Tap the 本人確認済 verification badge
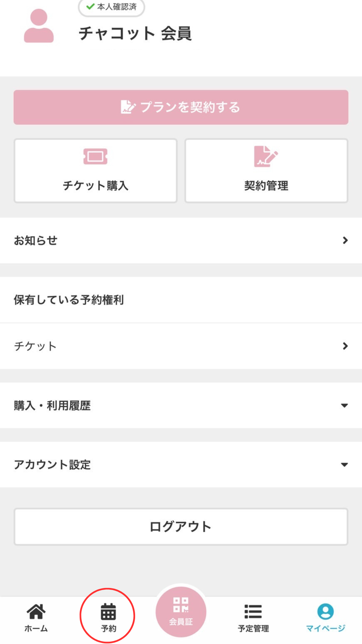This screenshot has width=362, height=644. (x=112, y=7)
